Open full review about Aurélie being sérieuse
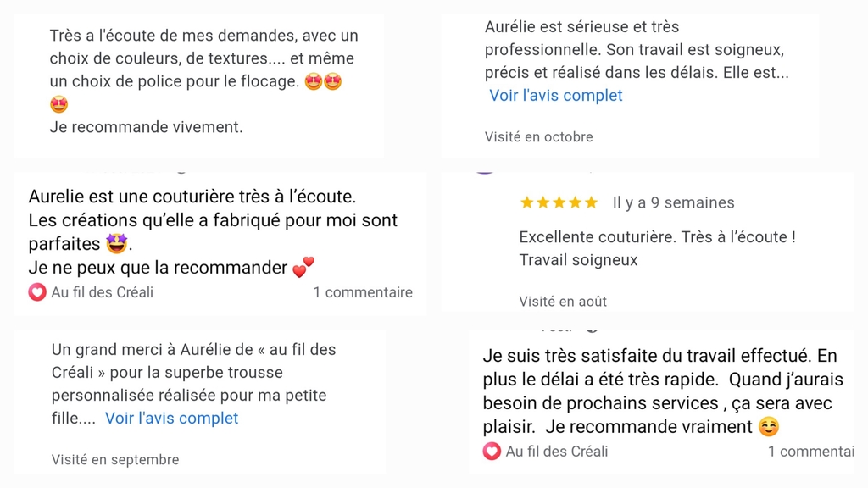This screenshot has width=868, height=488. point(556,96)
